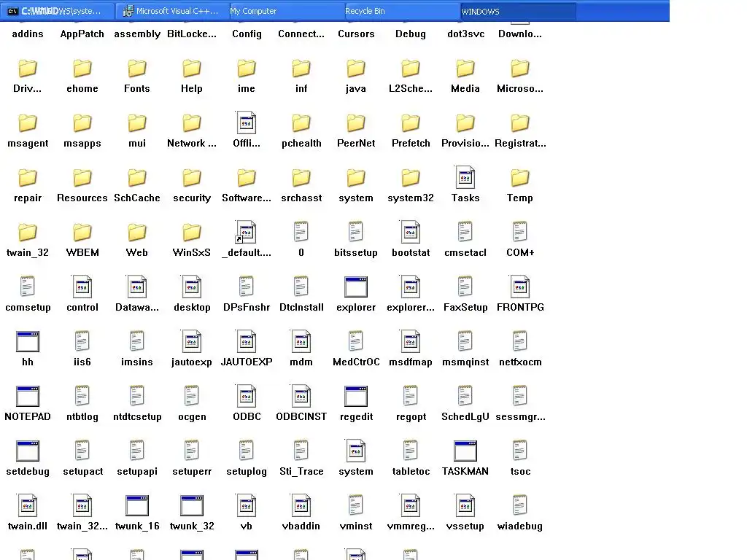The height and width of the screenshot is (560, 747).
Task: Click the "bitssetup" file label
Action: [356, 253]
